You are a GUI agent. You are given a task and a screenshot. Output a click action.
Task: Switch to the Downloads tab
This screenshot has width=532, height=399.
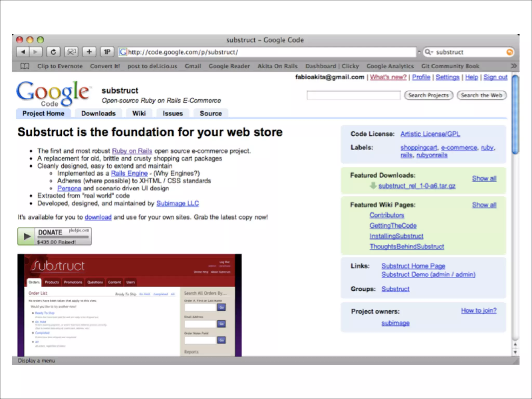pos(98,114)
